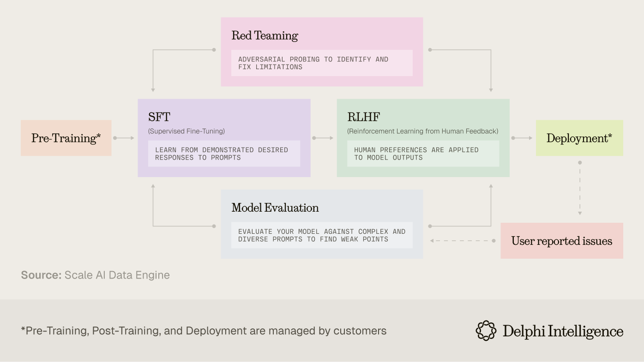
Task: Click '(Supervised Fine-Tuning)' subtitle
Action: click(187, 131)
